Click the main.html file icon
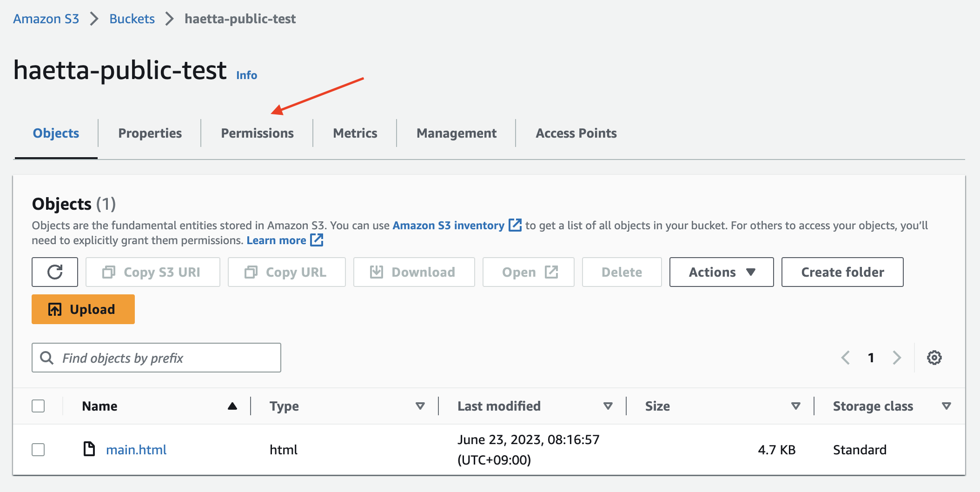980x492 pixels. tap(89, 449)
